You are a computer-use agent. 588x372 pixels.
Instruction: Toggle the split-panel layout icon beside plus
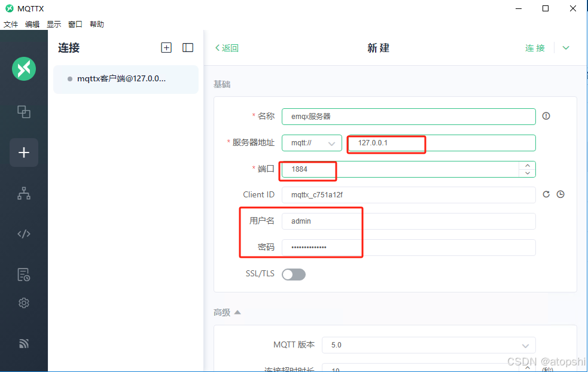[187, 47]
